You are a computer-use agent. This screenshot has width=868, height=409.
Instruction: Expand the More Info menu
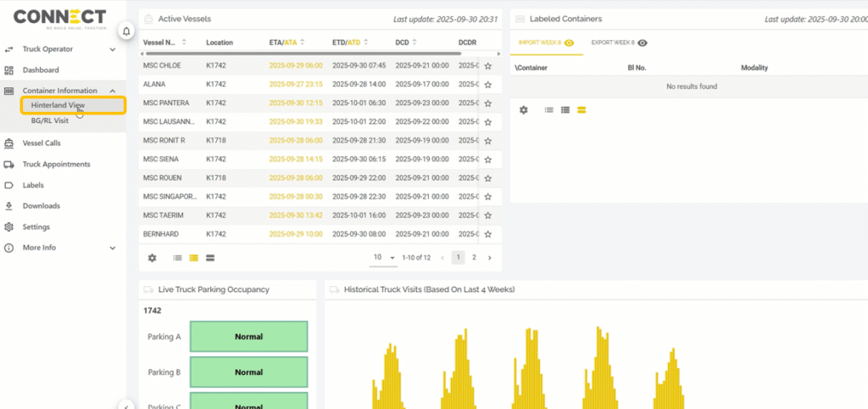click(113, 248)
